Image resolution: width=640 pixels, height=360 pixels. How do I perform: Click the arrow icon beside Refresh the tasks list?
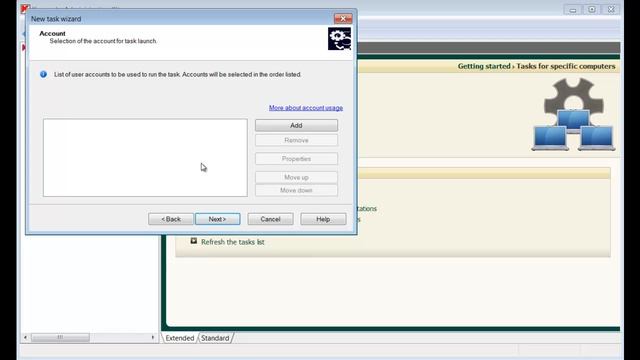[194, 241]
